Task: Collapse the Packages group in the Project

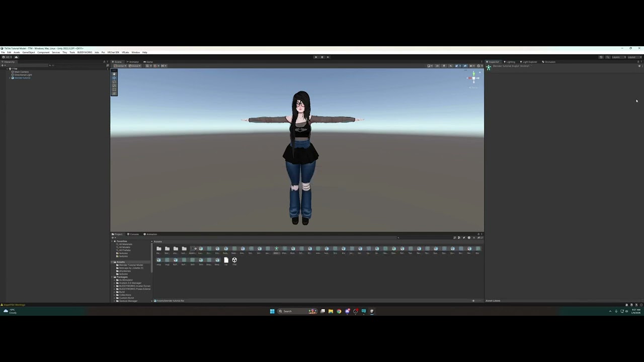Action: point(112,277)
